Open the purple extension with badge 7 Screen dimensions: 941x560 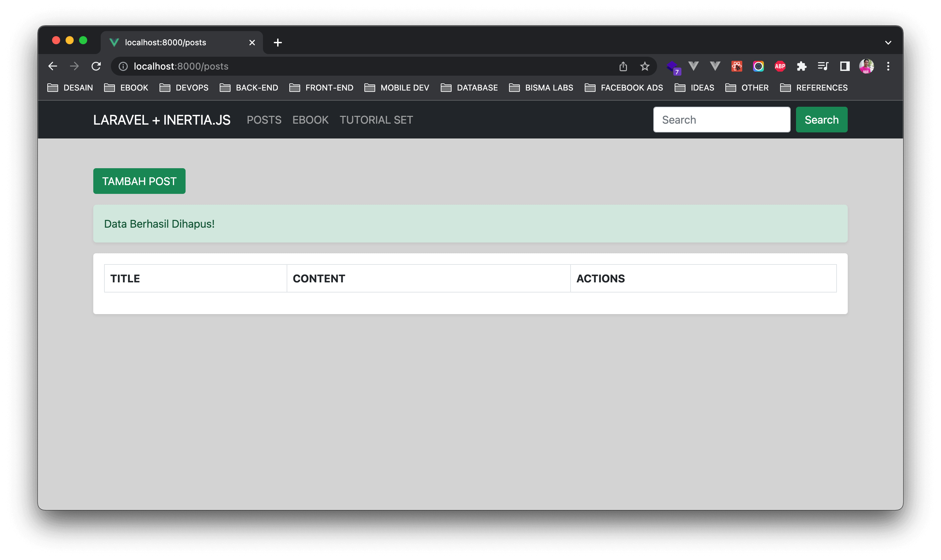pos(673,66)
